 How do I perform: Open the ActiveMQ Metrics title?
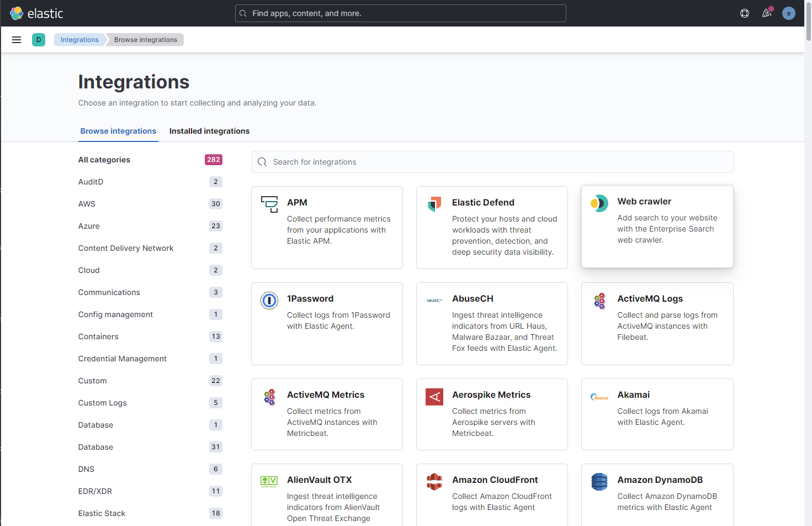pyautogui.click(x=326, y=395)
